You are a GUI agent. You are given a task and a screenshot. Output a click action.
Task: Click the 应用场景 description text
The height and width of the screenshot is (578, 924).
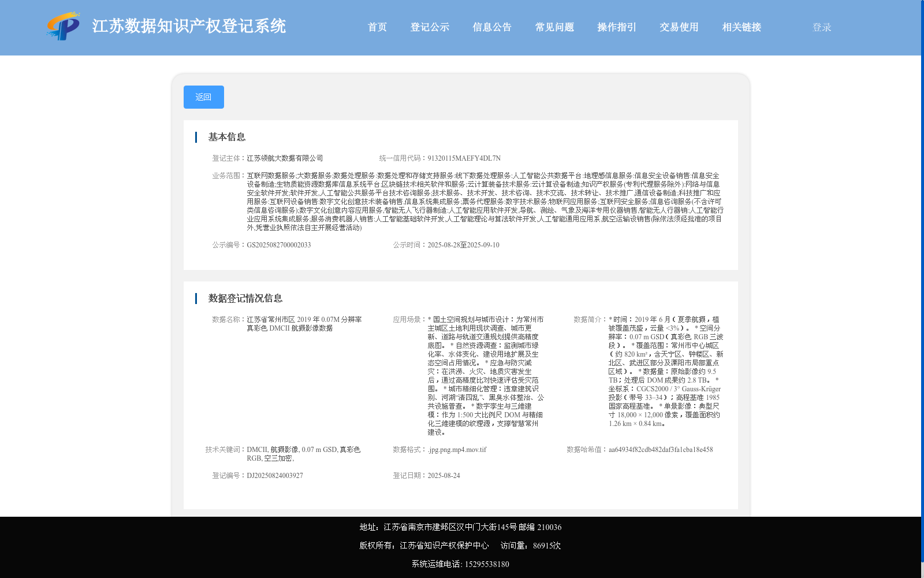[486, 376]
